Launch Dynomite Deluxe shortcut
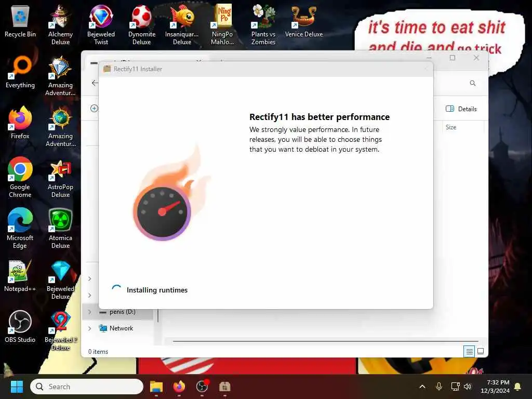Screen dimensions: 532x399 coord(142,24)
